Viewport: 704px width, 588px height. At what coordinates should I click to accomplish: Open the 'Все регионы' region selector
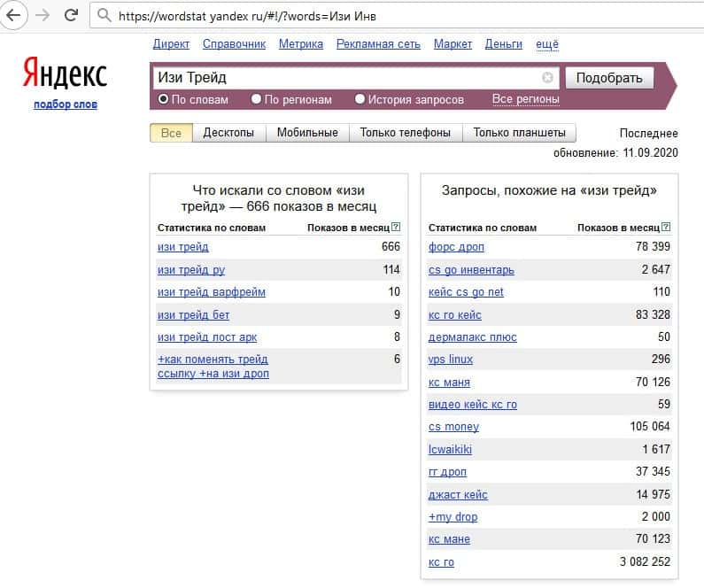pyautogui.click(x=525, y=99)
